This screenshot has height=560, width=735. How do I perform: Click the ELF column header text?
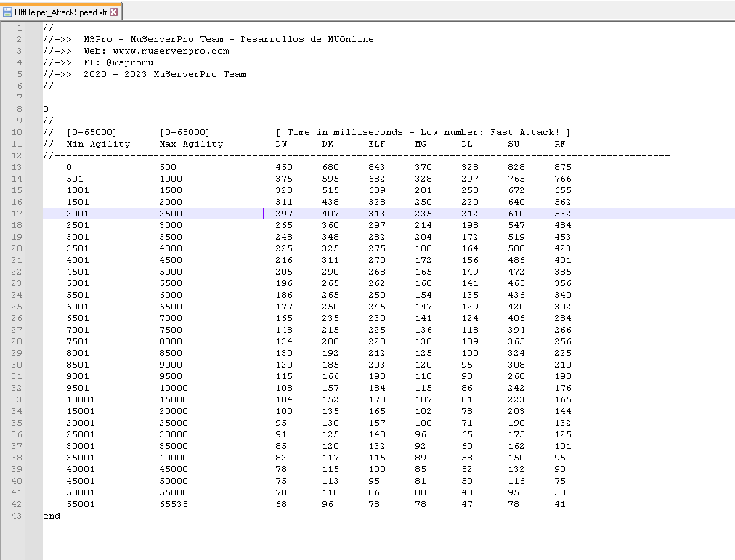coord(377,144)
